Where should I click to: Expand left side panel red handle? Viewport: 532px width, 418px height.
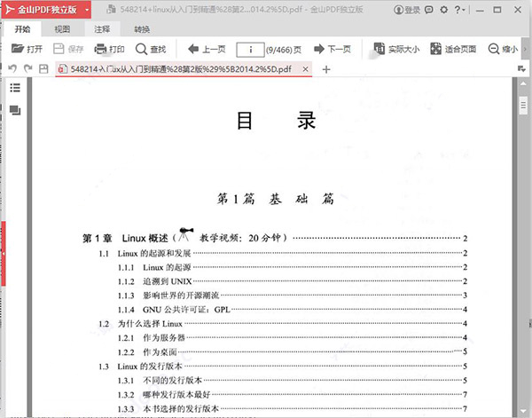click(x=4, y=254)
